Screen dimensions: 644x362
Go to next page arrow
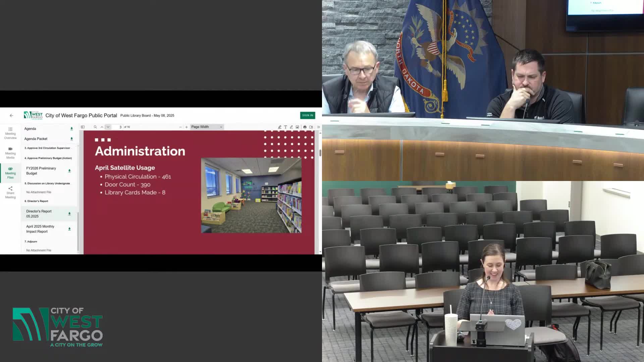[x=108, y=127]
